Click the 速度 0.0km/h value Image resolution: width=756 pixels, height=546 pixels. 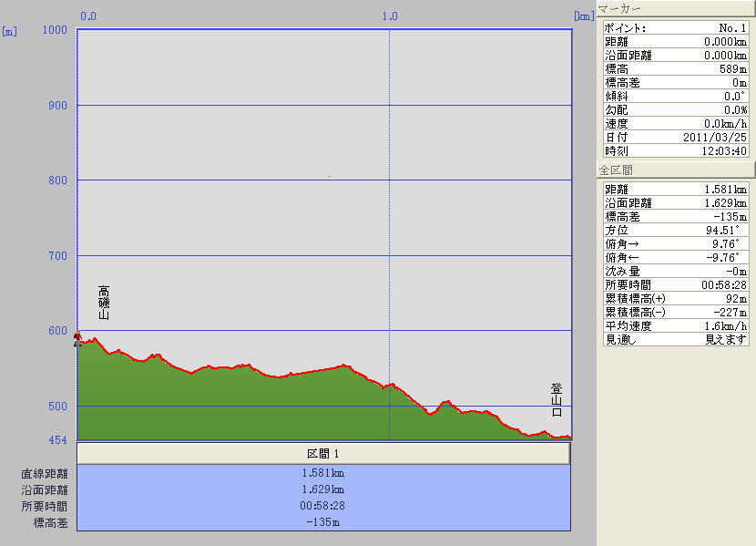(x=725, y=123)
